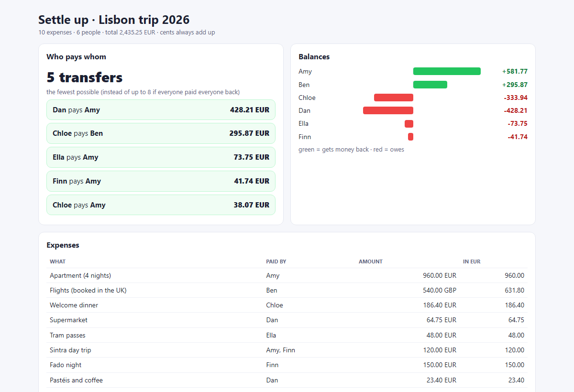
Task: Click the -428.21 balance value
Action: (x=516, y=110)
